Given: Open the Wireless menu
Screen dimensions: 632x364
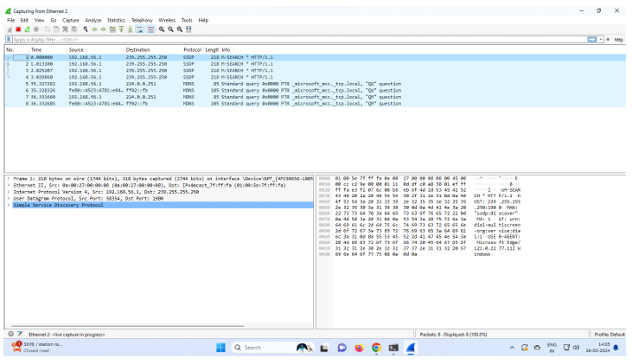Looking at the screenshot, I should click(x=167, y=20).
